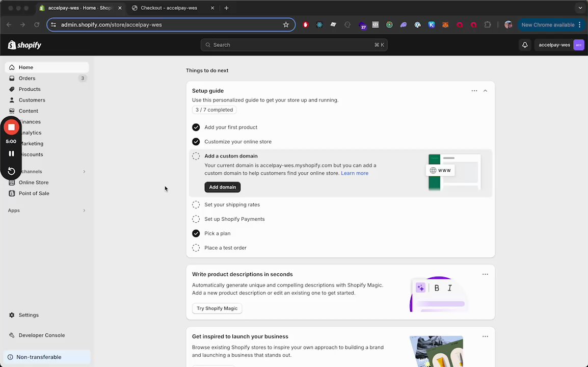Click the Shopify logo
The height and width of the screenshot is (367, 588).
25,45
